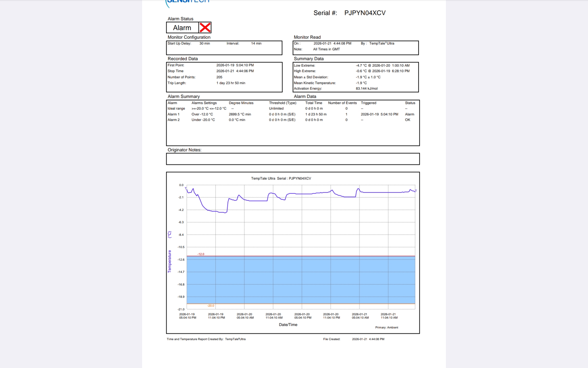Click the First Point timestamp in Recorded Data
Screen dimensions: 588x368
coord(235,65)
